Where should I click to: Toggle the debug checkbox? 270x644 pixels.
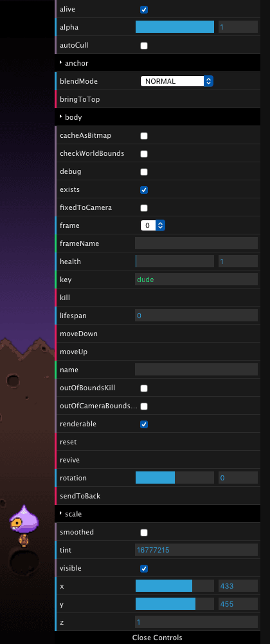(x=144, y=172)
